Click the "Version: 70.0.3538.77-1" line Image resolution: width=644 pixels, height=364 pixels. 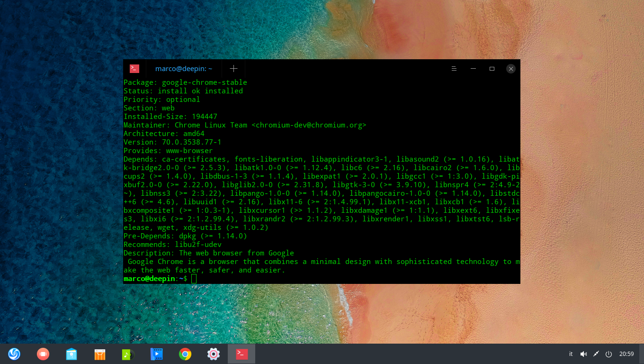pyautogui.click(x=172, y=142)
